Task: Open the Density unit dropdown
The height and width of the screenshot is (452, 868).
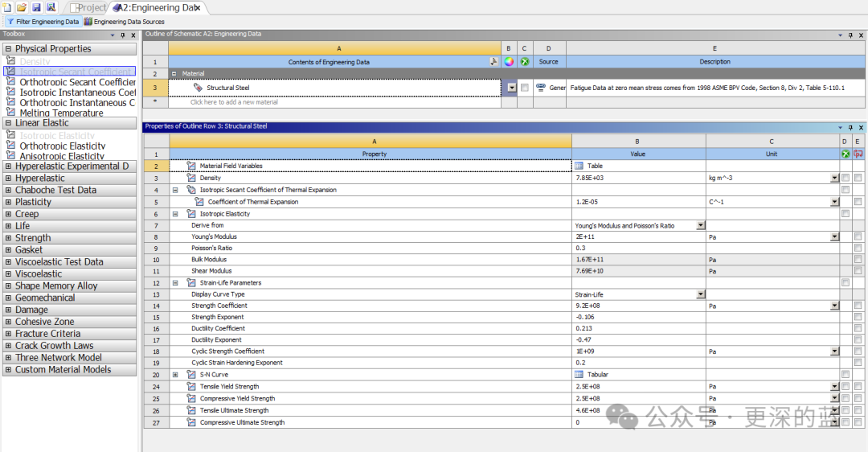Action: coord(834,178)
